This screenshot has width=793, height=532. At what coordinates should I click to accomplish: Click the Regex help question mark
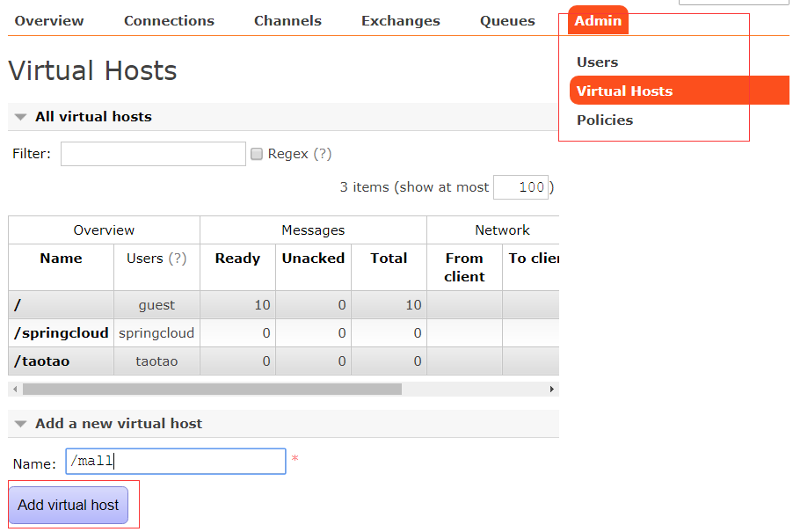(x=323, y=154)
